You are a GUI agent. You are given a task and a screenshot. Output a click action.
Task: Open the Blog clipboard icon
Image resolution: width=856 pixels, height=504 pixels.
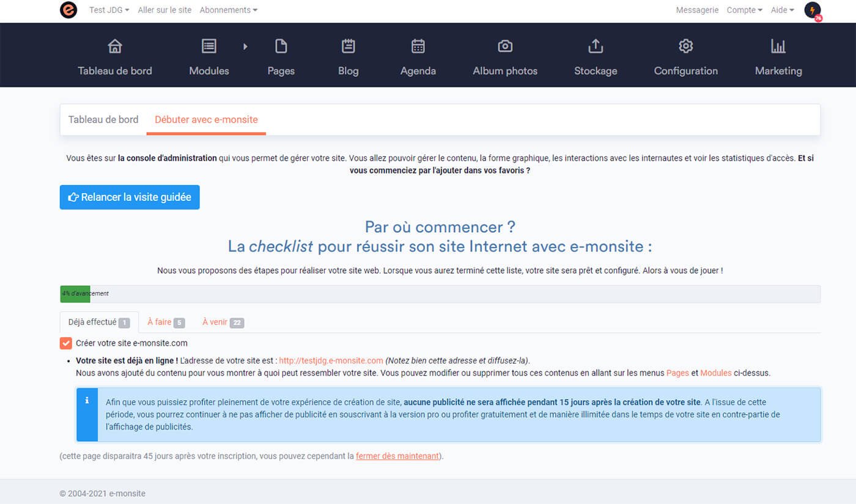349,46
